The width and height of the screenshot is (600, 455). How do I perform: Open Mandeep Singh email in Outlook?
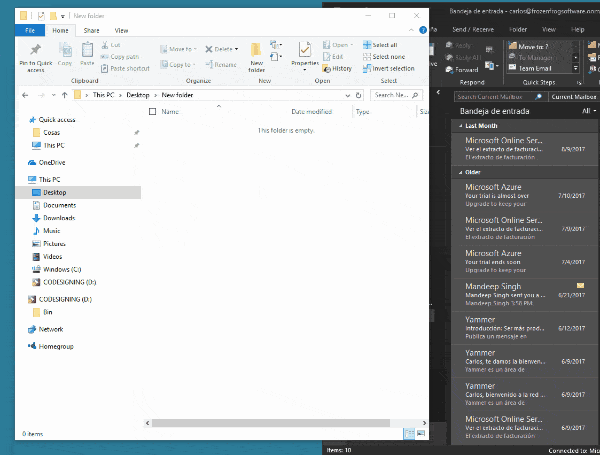[x=524, y=295]
